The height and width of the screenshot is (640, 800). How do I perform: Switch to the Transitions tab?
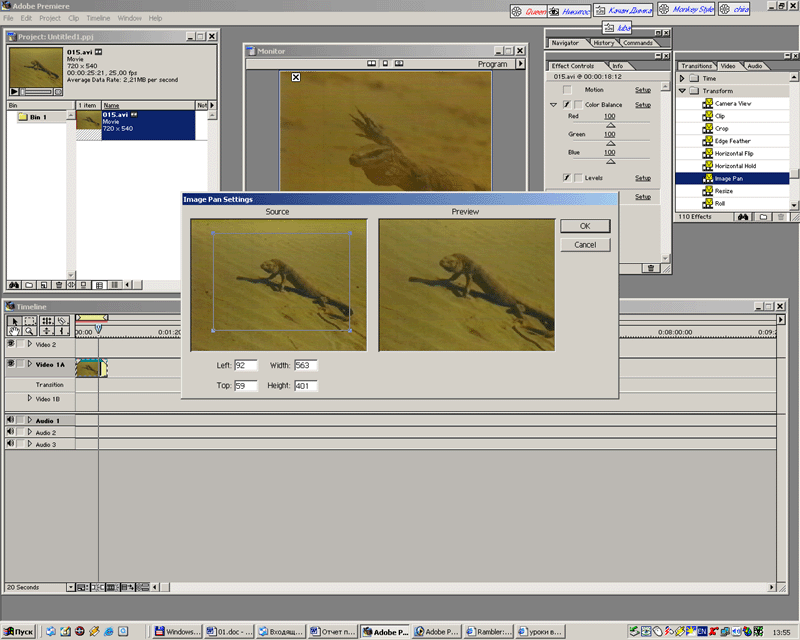(696, 66)
